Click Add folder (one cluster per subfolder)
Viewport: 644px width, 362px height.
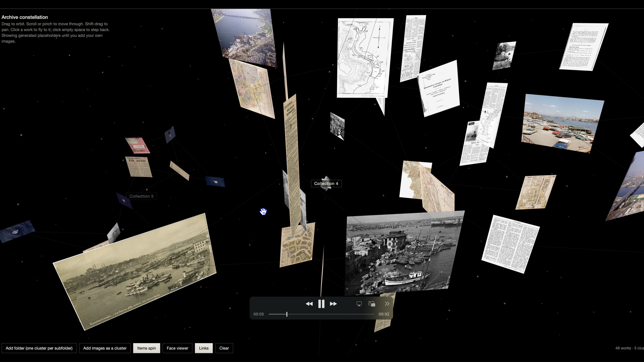pos(39,348)
